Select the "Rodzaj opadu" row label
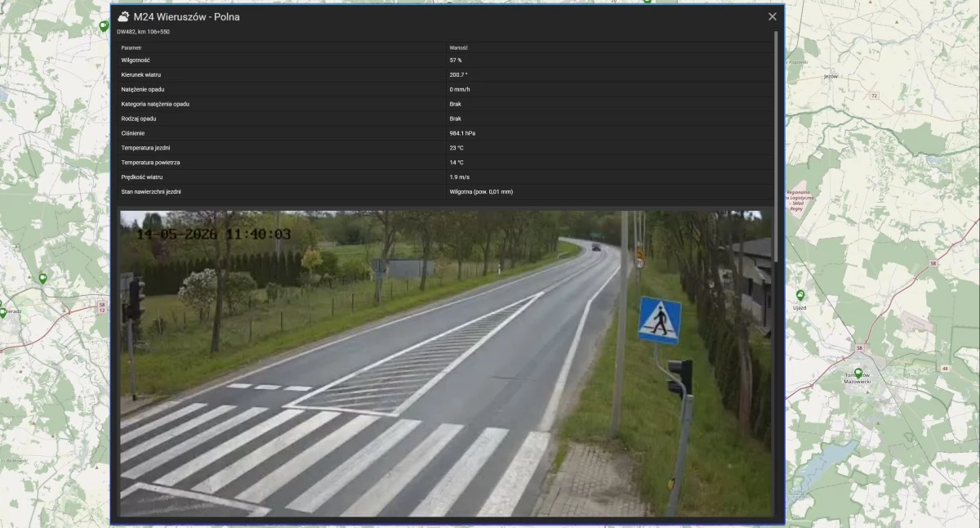Screen dimensions: 980x528 tap(139, 119)
